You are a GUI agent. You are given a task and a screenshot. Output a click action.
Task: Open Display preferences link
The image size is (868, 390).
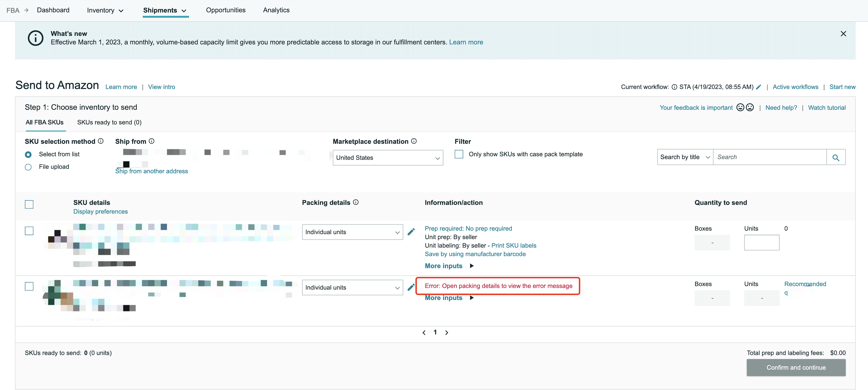[100, 212]
